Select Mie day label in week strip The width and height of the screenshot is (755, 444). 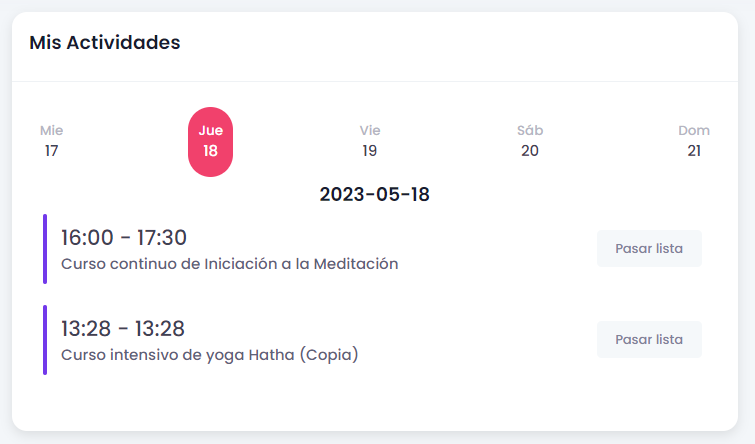tap(51, 130)
